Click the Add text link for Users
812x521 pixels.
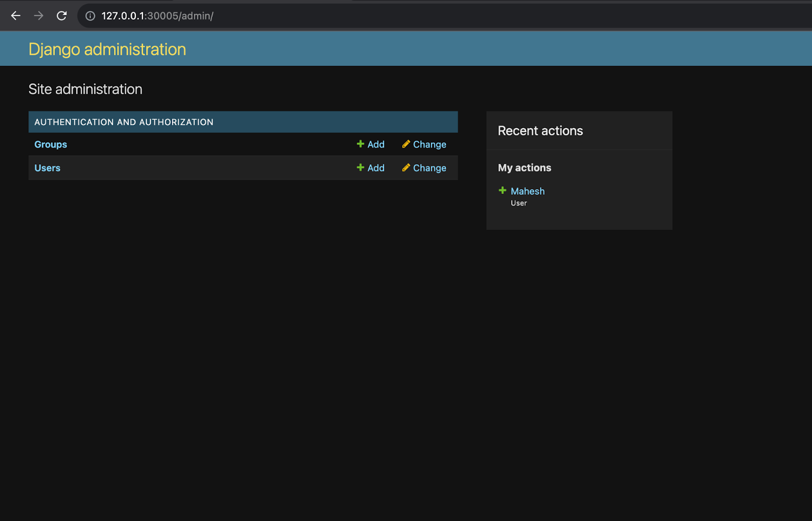click(376, 168)
